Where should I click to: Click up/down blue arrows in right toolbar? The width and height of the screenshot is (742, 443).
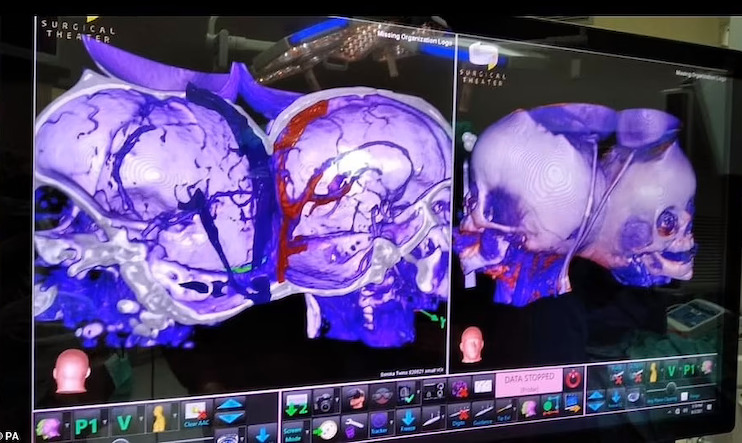coord(596,400)
